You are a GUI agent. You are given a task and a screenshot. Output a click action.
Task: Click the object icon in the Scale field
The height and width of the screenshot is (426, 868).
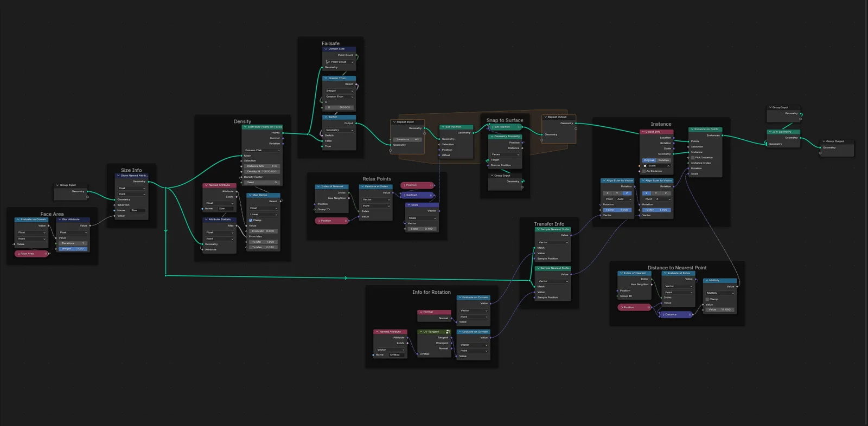(x=645, y=166)
